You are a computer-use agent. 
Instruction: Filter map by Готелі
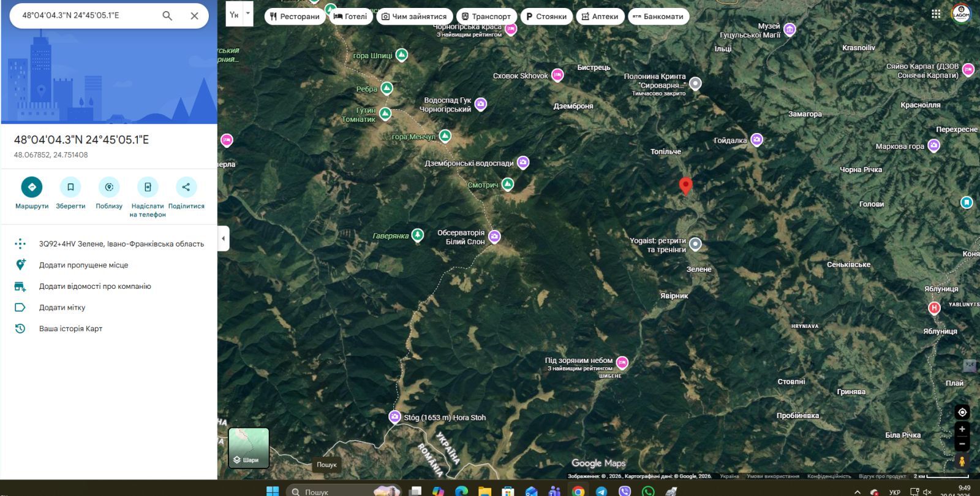(350, 17)
